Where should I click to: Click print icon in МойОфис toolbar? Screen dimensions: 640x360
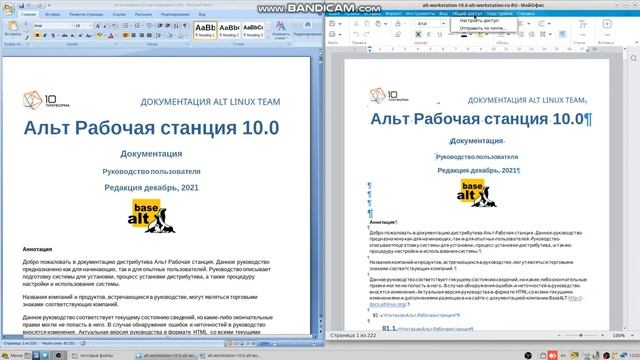[x=332, y=34]
